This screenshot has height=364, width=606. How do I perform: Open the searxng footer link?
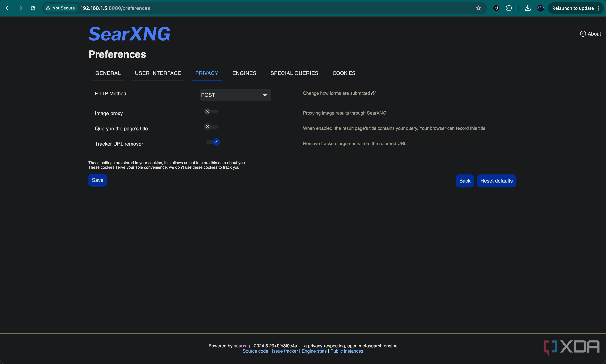pyautogui.click(x=242, y=346)
